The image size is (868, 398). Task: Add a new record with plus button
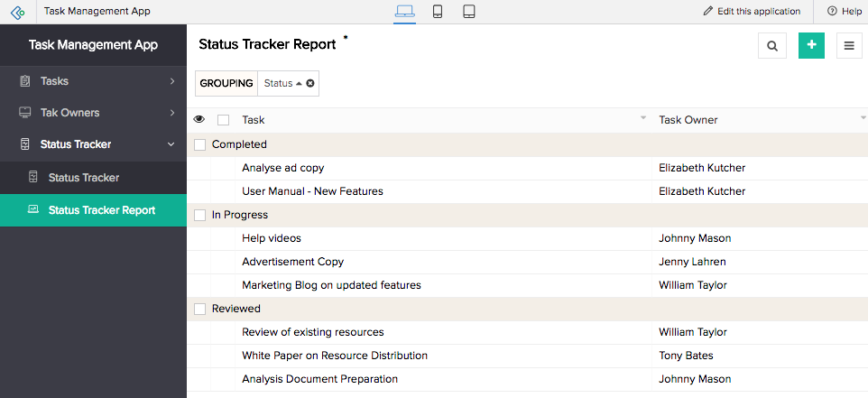[811, 45]
